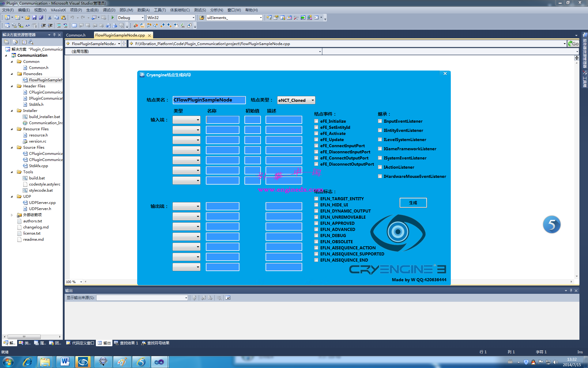Click the green Start Debugging arrow
The height and width of the screenshot is (368, 588).
[x=113, y=18]
